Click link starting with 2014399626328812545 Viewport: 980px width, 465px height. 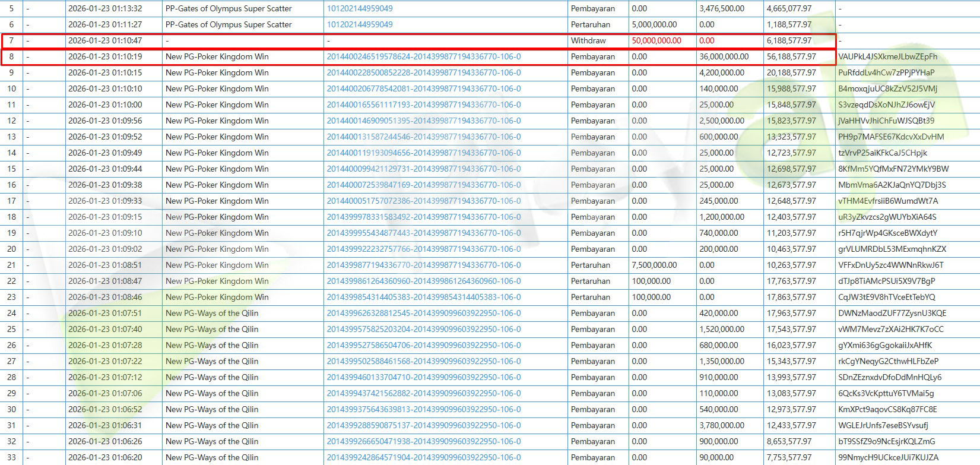click(x=423, y=314)
